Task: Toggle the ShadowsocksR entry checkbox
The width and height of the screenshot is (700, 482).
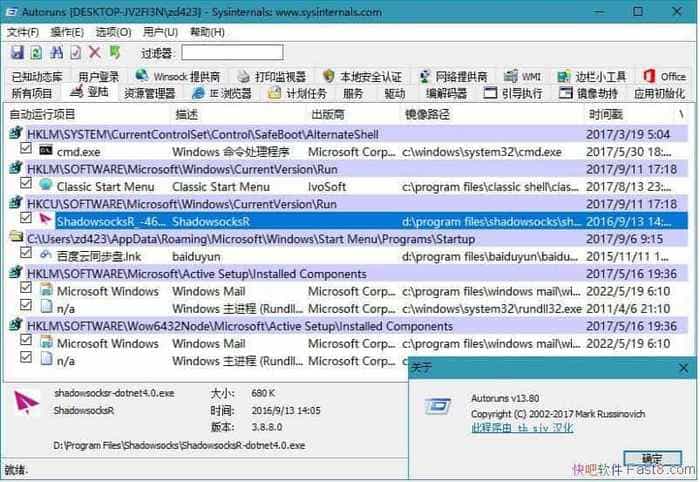Action: click(x=27, y=219)
